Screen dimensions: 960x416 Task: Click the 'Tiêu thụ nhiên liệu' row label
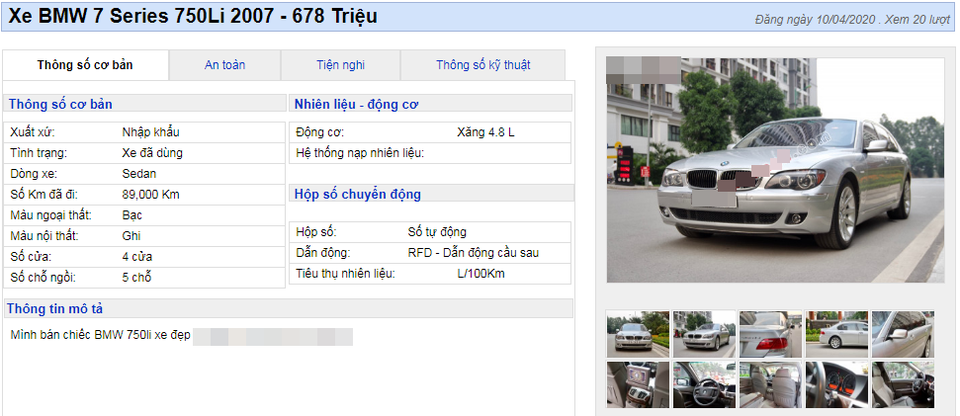coord(345,274)
